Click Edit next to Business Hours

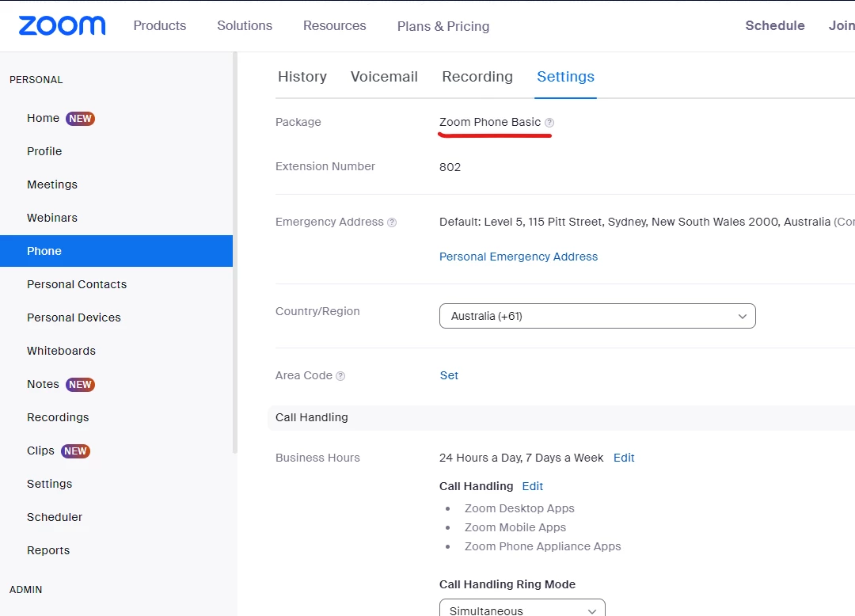(624, 458)
